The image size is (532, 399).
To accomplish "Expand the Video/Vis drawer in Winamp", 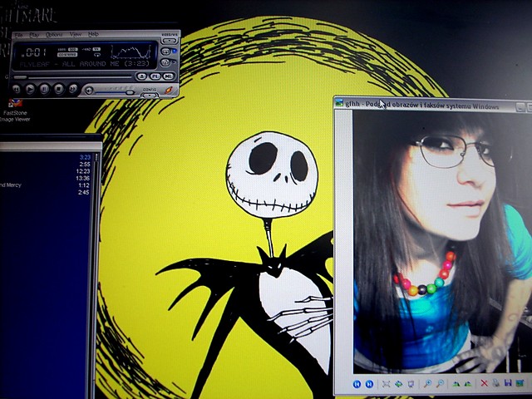I will click(170, 41).
